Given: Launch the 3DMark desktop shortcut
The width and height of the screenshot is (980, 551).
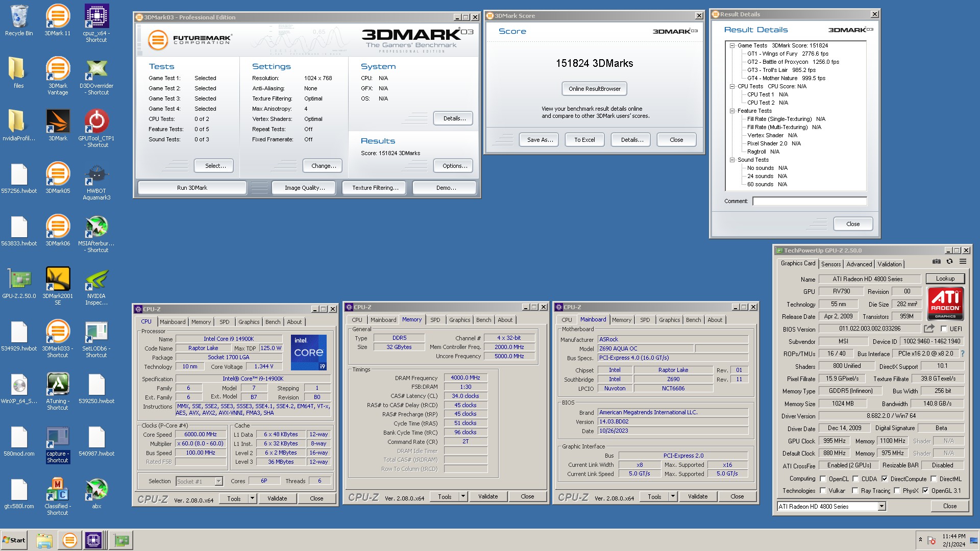Looking at the screenshot, I should pyautogui.click(x=58, y=126).
